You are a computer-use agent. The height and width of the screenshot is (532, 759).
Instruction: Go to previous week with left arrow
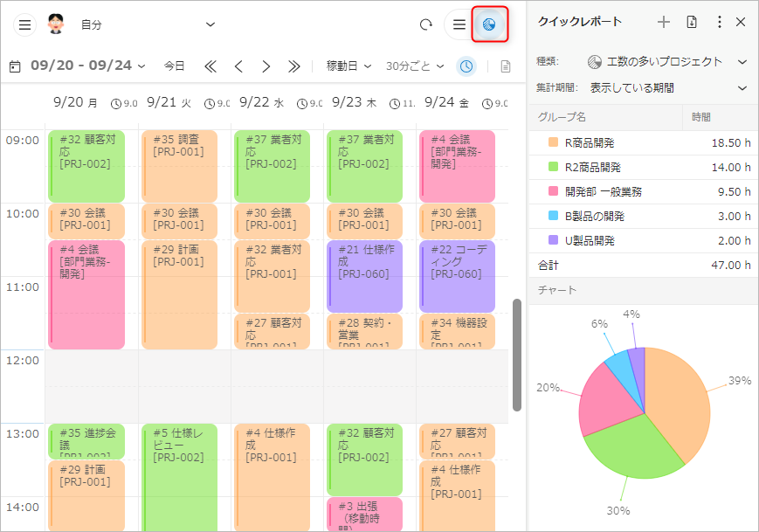click(238, 66)
